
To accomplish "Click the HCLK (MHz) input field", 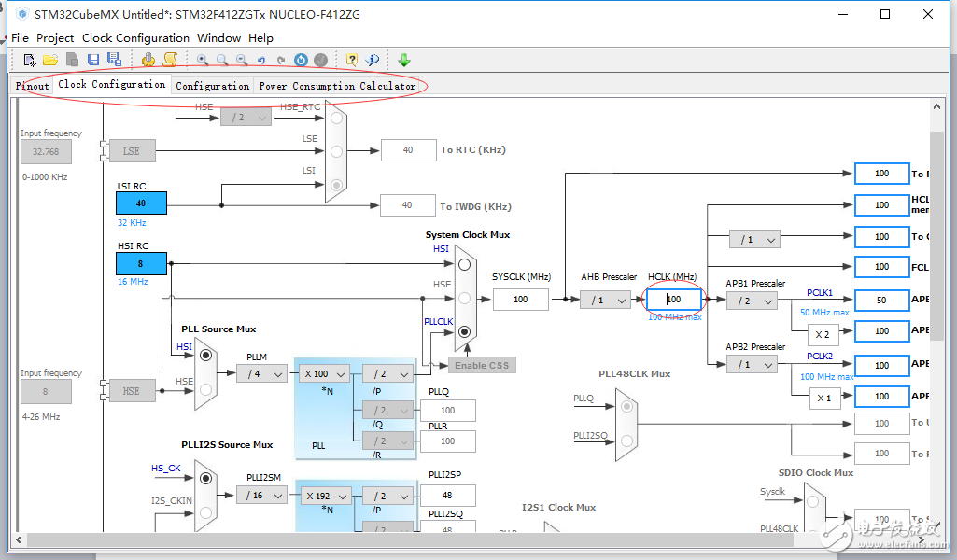I will 672,300.
